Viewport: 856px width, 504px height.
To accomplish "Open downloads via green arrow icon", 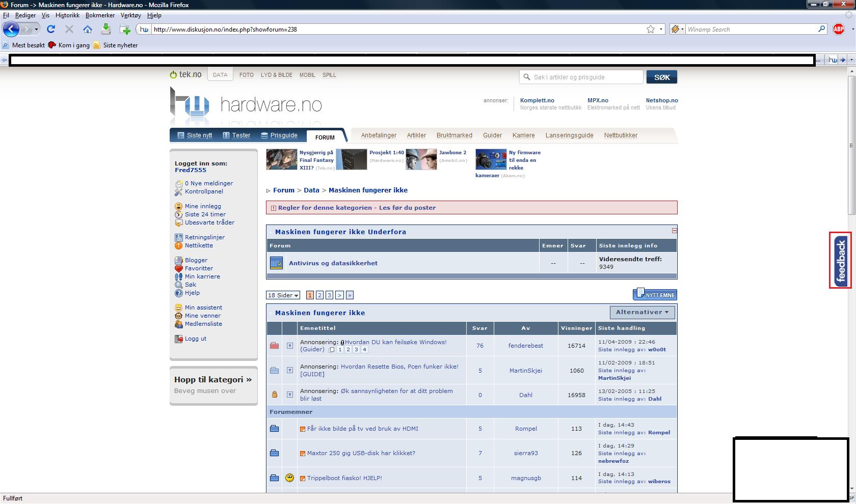I will [x=106, y=29].
